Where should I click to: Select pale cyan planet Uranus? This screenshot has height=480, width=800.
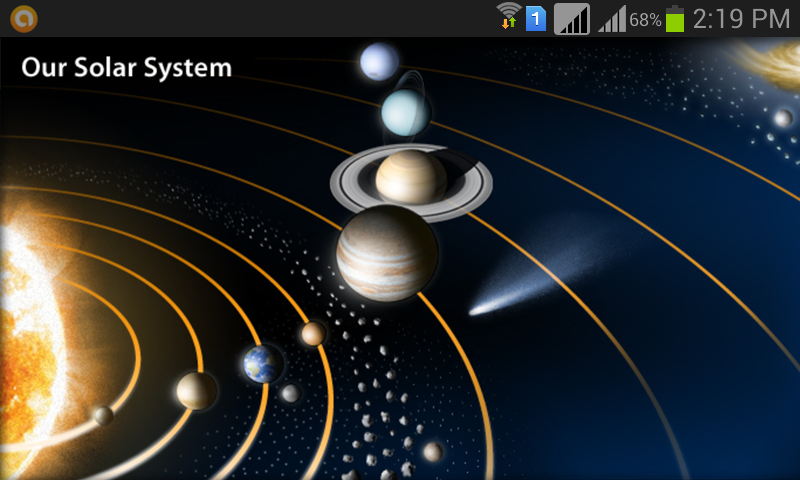[x=406, y=113]
